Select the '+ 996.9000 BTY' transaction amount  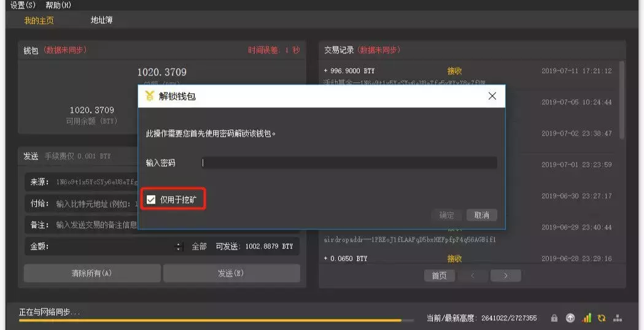(349, 71)
